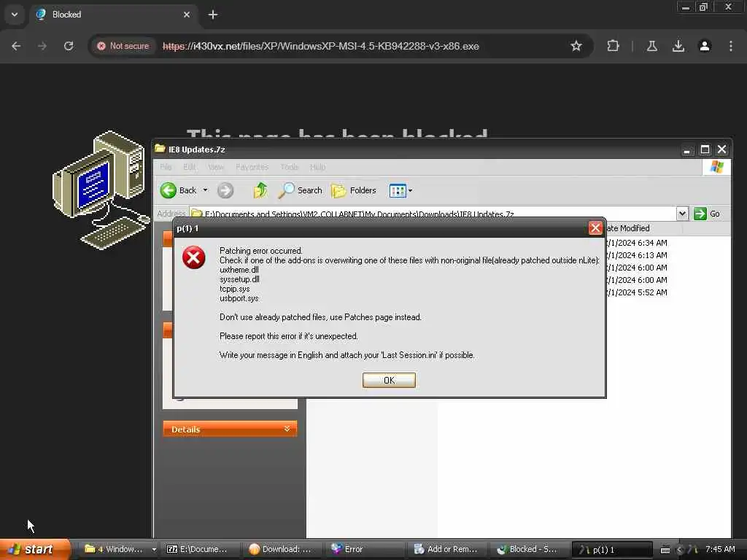
Task: Open the tab search dropdown chevron
Action: pos(15,15)
